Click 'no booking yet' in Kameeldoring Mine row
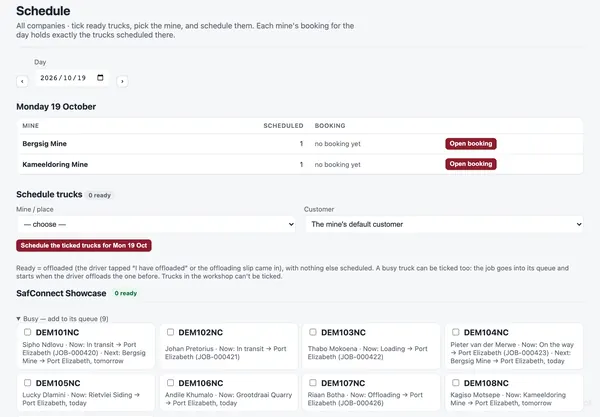Image resolution: width=600 pixels, height=417 pixels. click(338, 165)
